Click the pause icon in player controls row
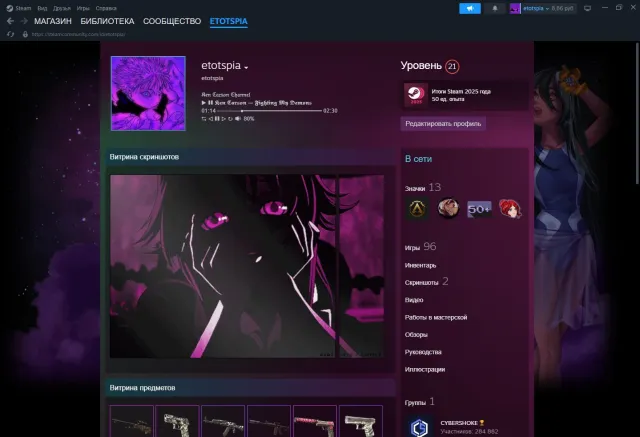Image resolution: width=640 pixels, height=437 pixels. click(217, 119)
